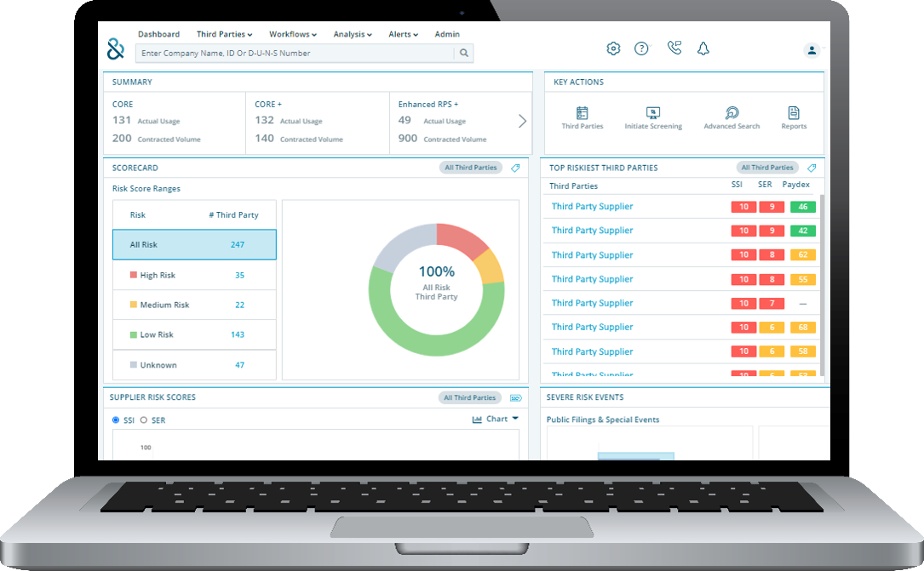Open the Chart view dropdown
Image resolution: width=924 pixels, height=571 pixels.
coord(495,419)
